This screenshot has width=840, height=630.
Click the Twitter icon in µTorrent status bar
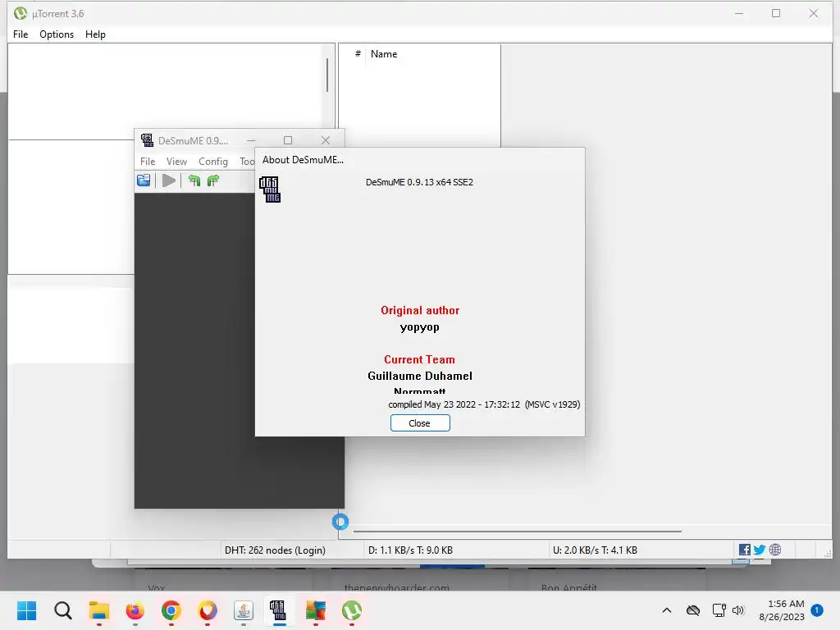point(759,550)
